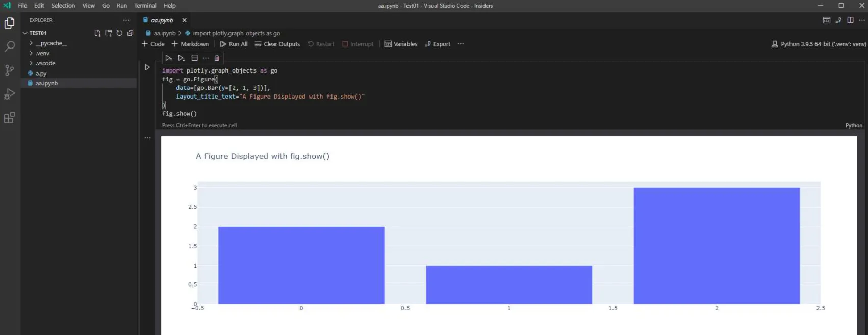The width and height of the screenshot is (868, 335).
Task: Click Clear Outputs button
Action: [277, 44]
